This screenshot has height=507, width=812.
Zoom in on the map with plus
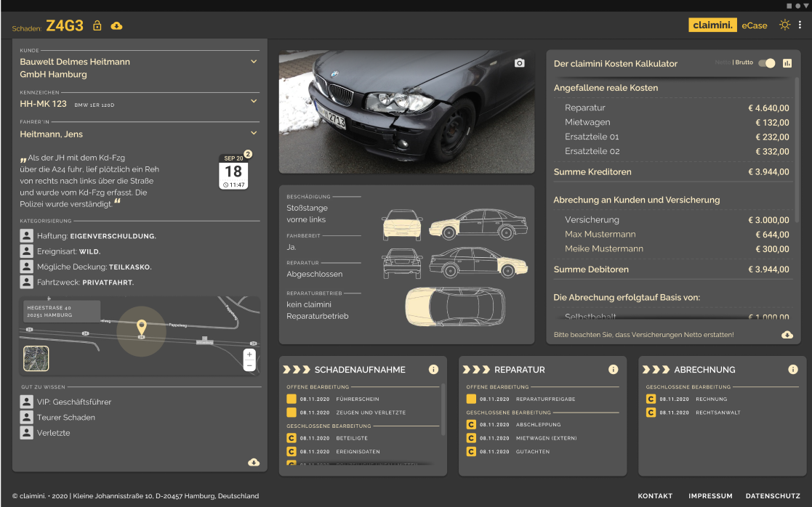pyautogui.click(x=249, y=354)
